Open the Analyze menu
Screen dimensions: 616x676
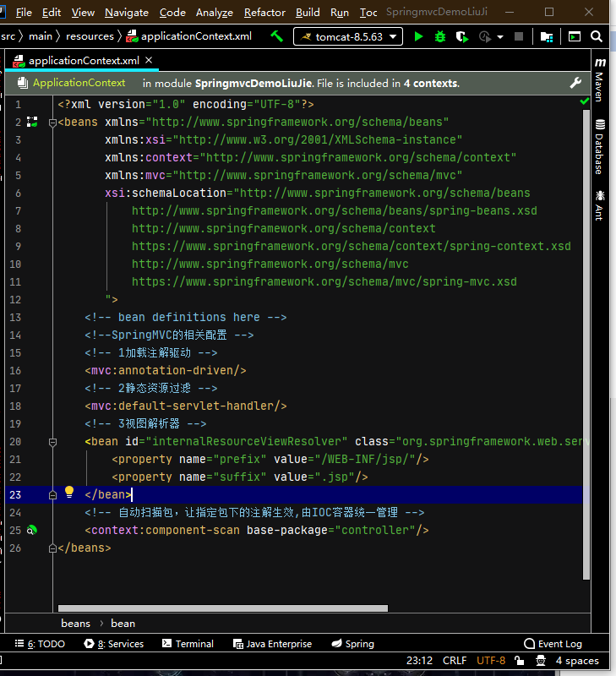coord(215,13)
